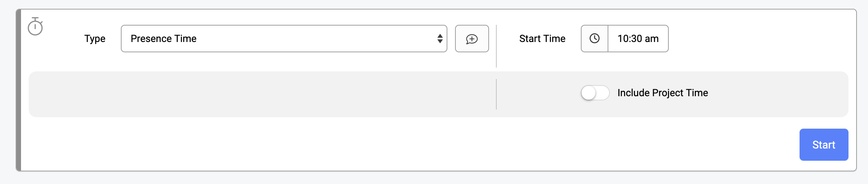Click the time picker box showing 10:30 am

tap(625, 39)
